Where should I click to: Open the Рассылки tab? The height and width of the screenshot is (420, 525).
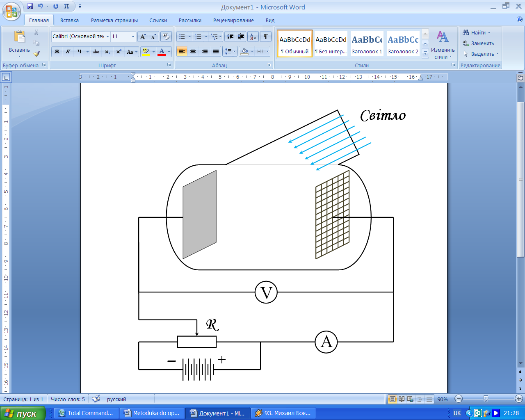190,20
